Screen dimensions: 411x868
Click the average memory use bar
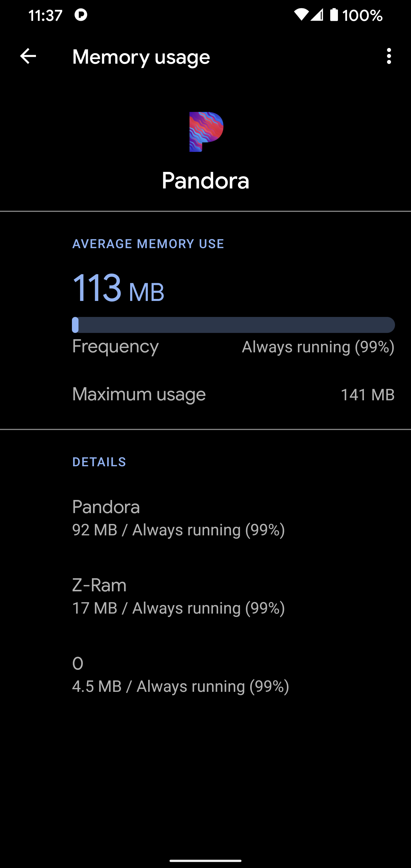[233, 325]
